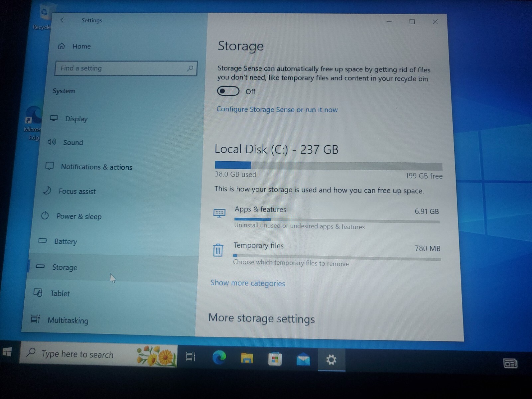This screenshot has height=399, width=532.
Task: Click the 'More storage settings' heading
Action: (261, 318)
